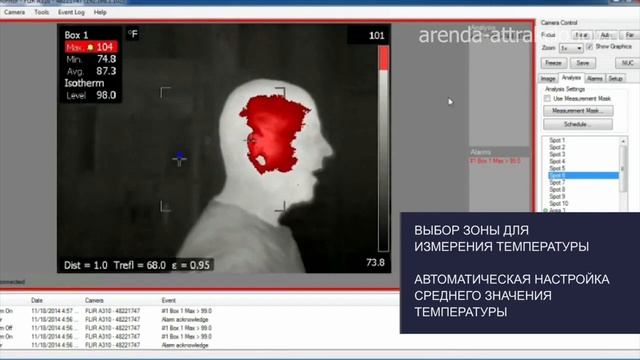Click the Event column header
This screenshot has height=360, width=640.
(168, 300)
